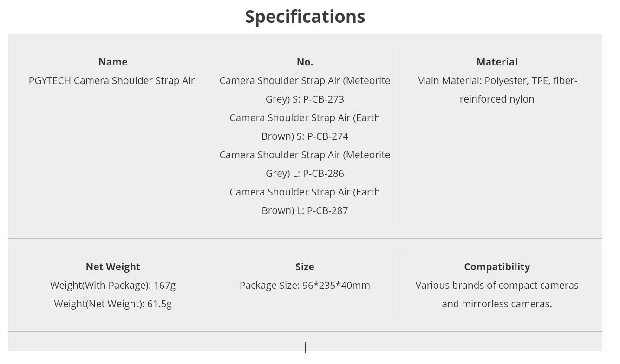Click the No. column header
620x364 pixels.
tap(305, 62)
